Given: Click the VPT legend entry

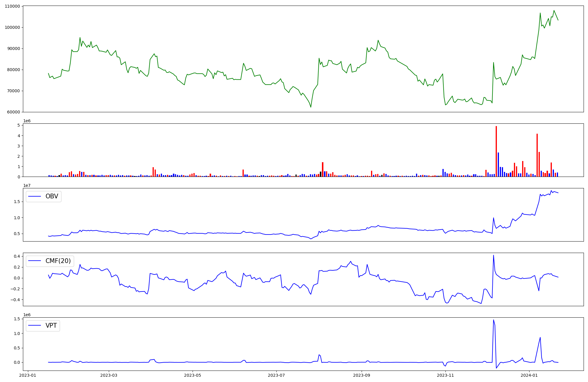Looking at the screenshot, I should point(51,326).
